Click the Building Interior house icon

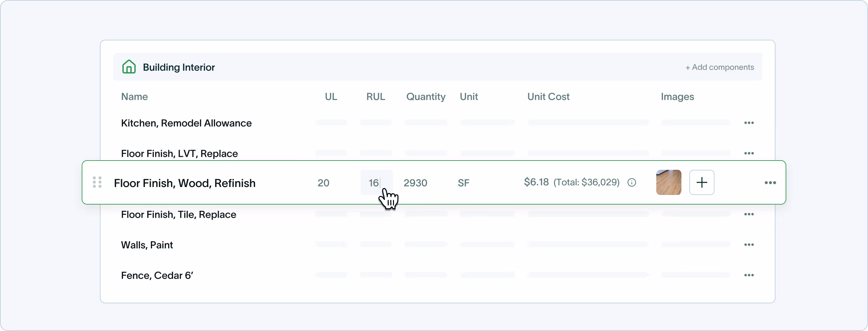click(x=129, y=67)
